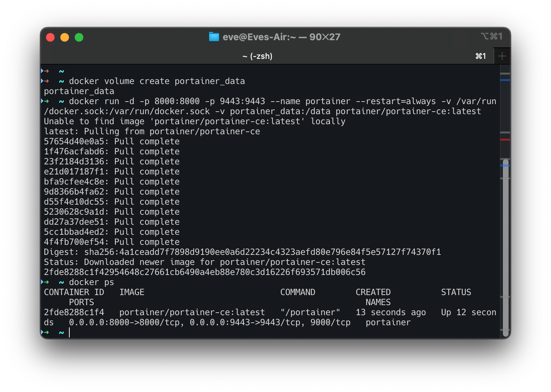The height and width of the screenshot is (392, 551).
Task: Click window title 'eve@Eves-Air:~ — 90×27'
Action: 281,37
